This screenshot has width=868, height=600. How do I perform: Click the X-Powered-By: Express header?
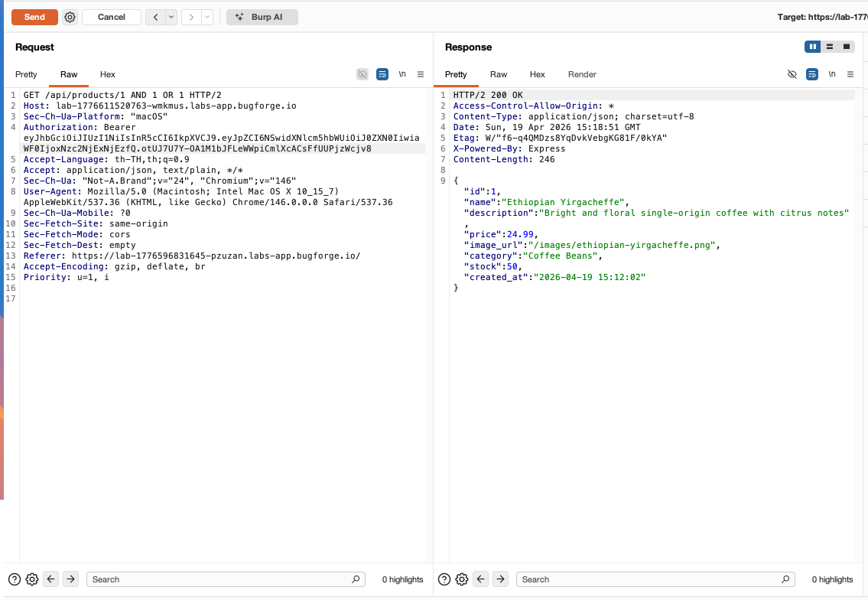click(x=509, y=149)
